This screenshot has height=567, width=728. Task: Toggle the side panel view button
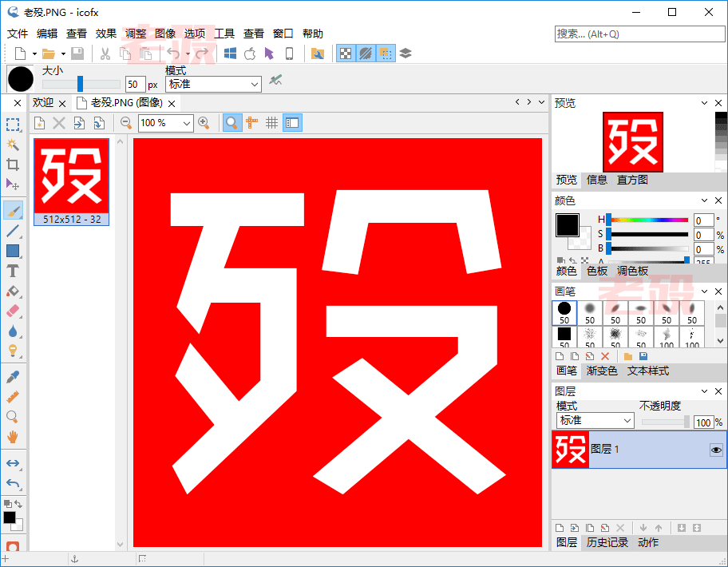point(292,123)
